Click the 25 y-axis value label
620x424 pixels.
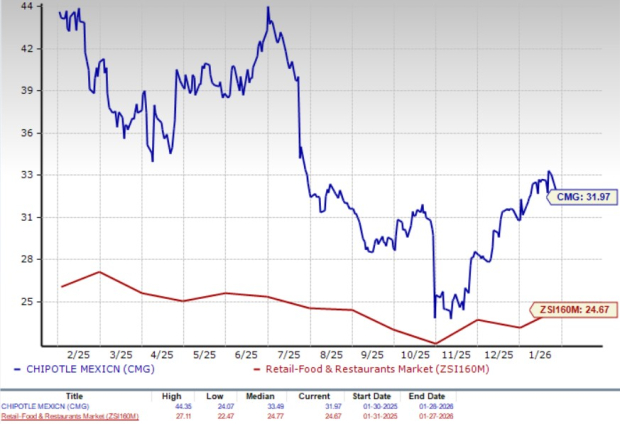click(x=27, y=301)
